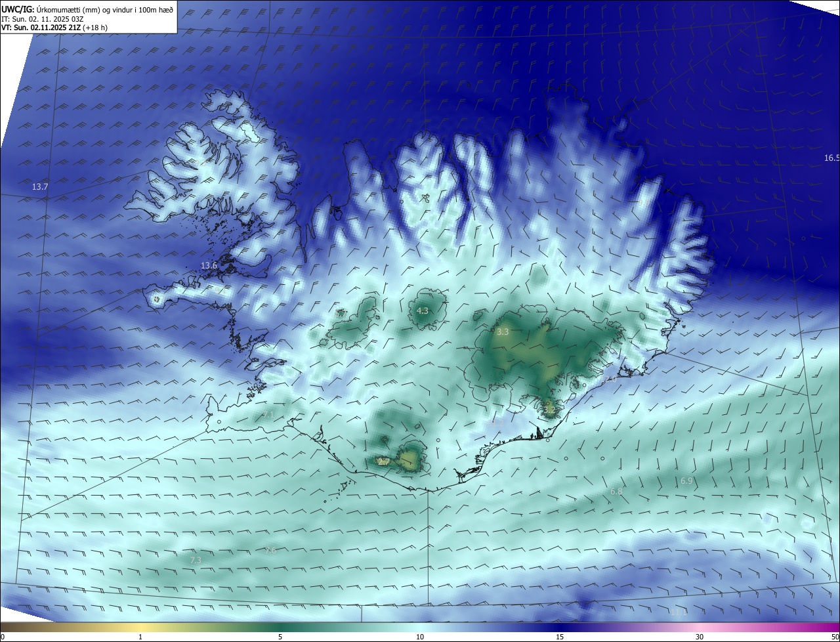Click the color scale at the 50 tick
Screen dimensions: 840x642
[x=835, y=637]
